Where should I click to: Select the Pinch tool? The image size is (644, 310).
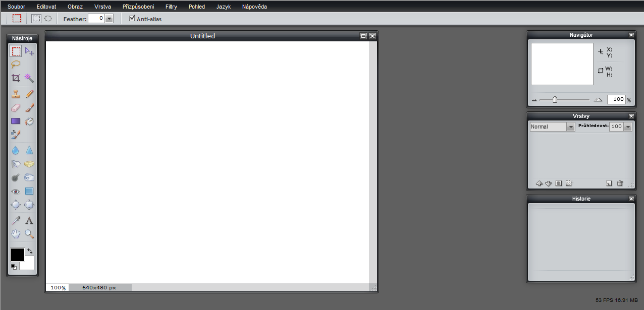[29, 205]
